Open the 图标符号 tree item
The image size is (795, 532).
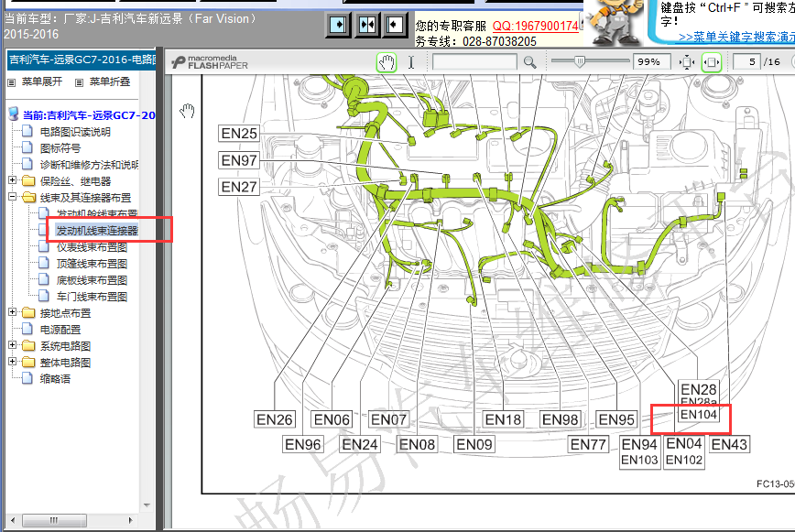point(60,148)
